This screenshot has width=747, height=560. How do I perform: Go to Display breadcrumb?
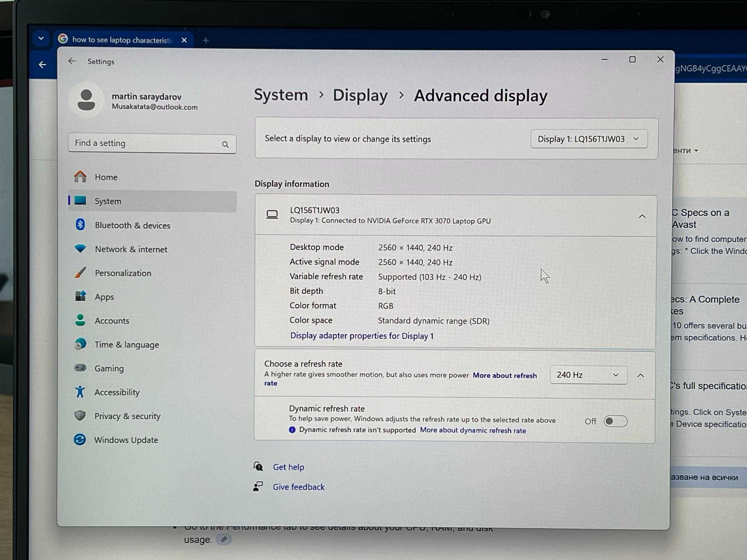click(360, 96)
